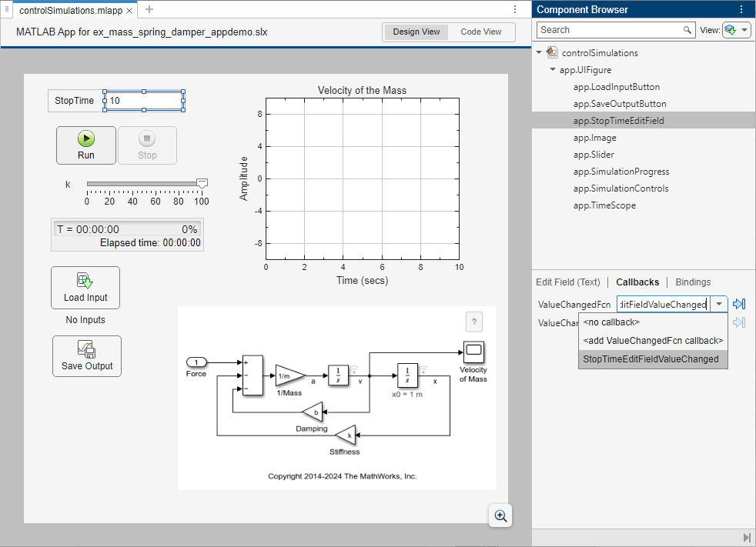Open Component Browser options menu (three dots)
This screenshot has height=547, width=756.
[x=741, y=10]
